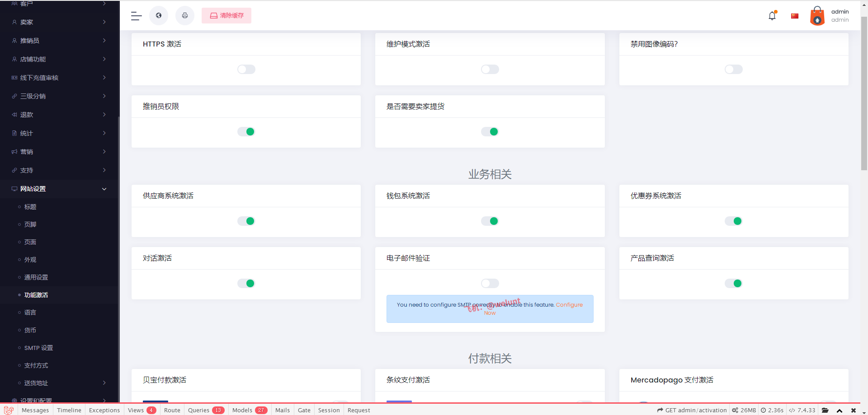This screenshot has width=868, height=415.
Task: Open 货币 settings item
Action: point(59,330)
